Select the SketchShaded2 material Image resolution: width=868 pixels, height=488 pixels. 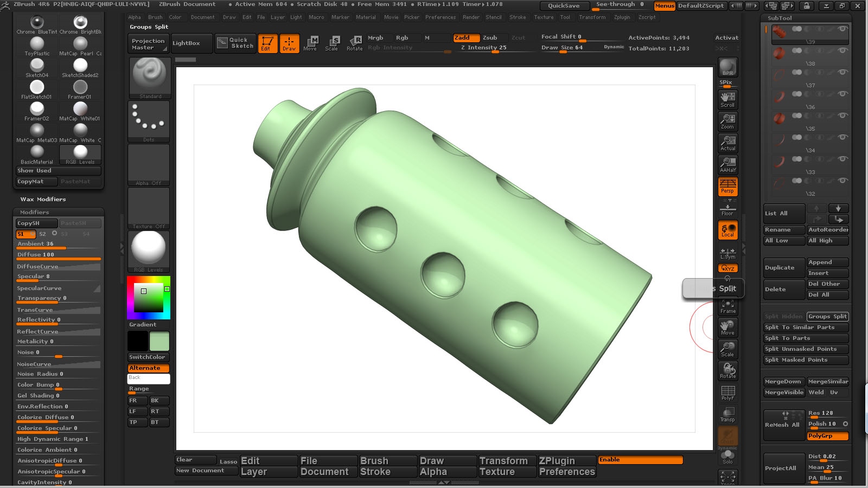[80, 68]
